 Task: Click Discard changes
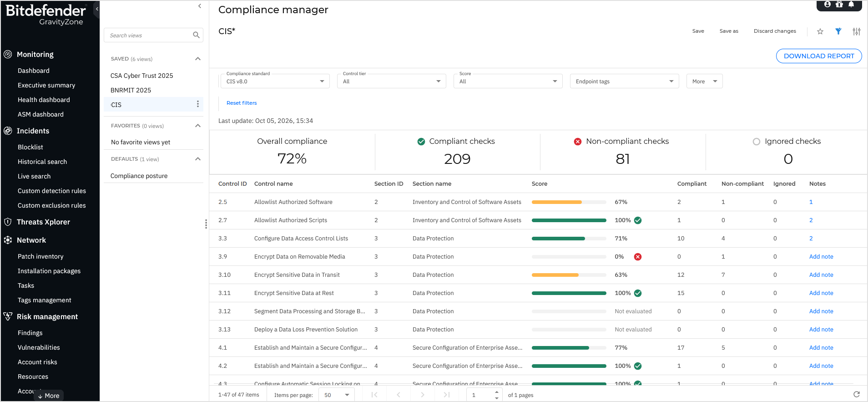(775, 31)
